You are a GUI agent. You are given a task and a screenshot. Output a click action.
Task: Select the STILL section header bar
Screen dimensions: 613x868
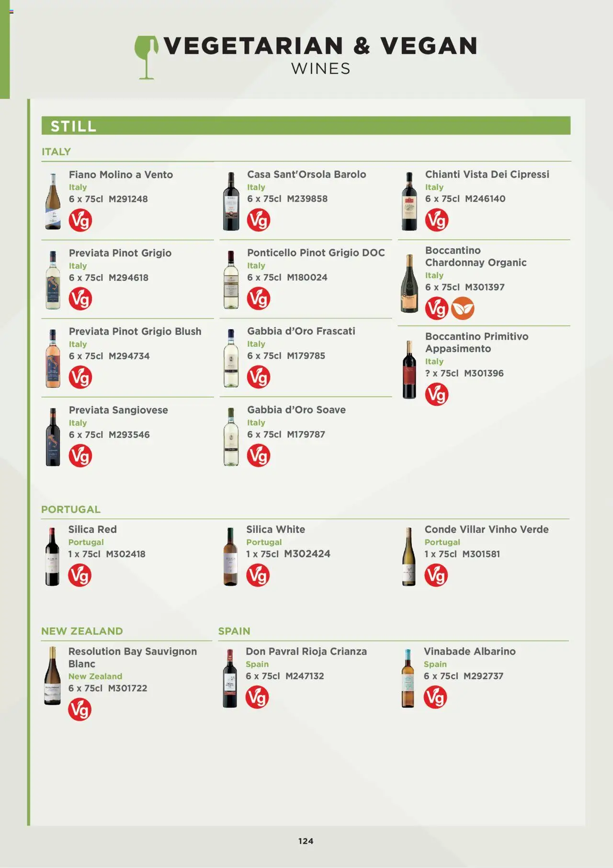click(306, 126)
